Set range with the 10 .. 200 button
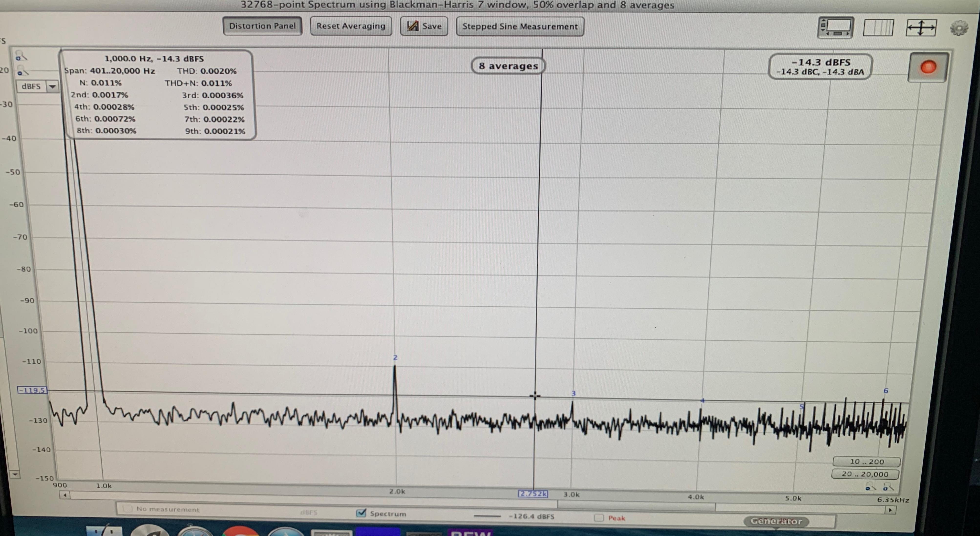Screen dimensions: 980x536 pos(867,462)
